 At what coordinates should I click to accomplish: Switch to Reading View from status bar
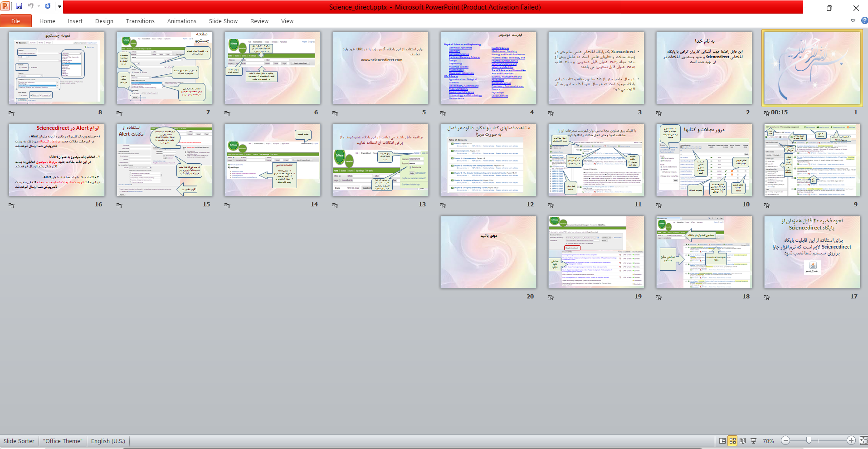(743, 441)
